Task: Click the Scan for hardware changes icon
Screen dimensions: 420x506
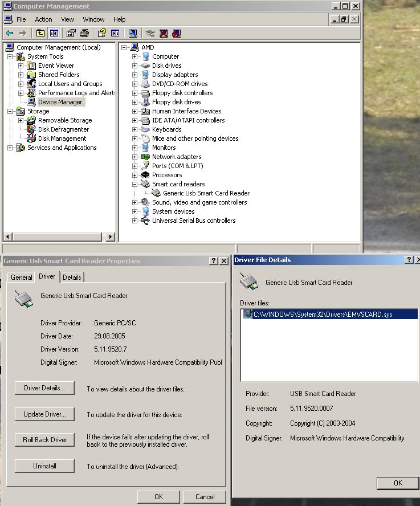Action: [133, 33]
